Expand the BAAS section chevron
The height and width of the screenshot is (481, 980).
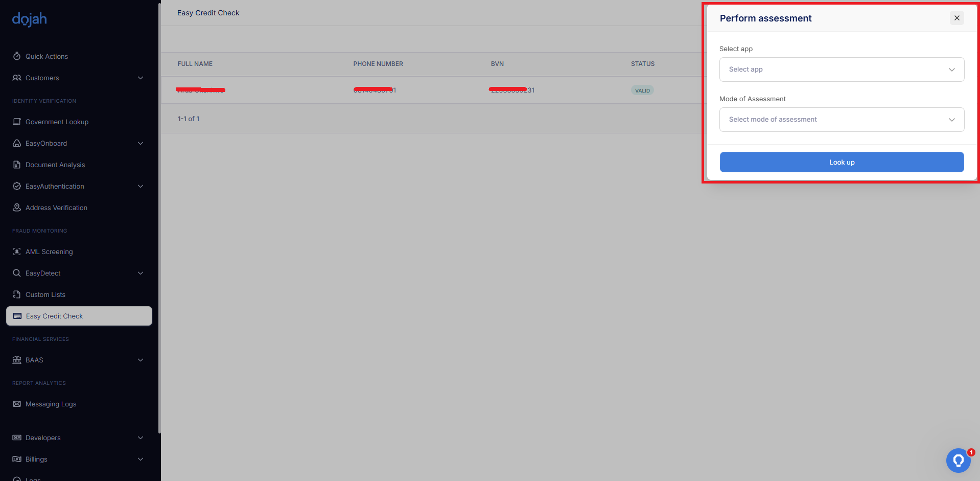click(141, 360)
